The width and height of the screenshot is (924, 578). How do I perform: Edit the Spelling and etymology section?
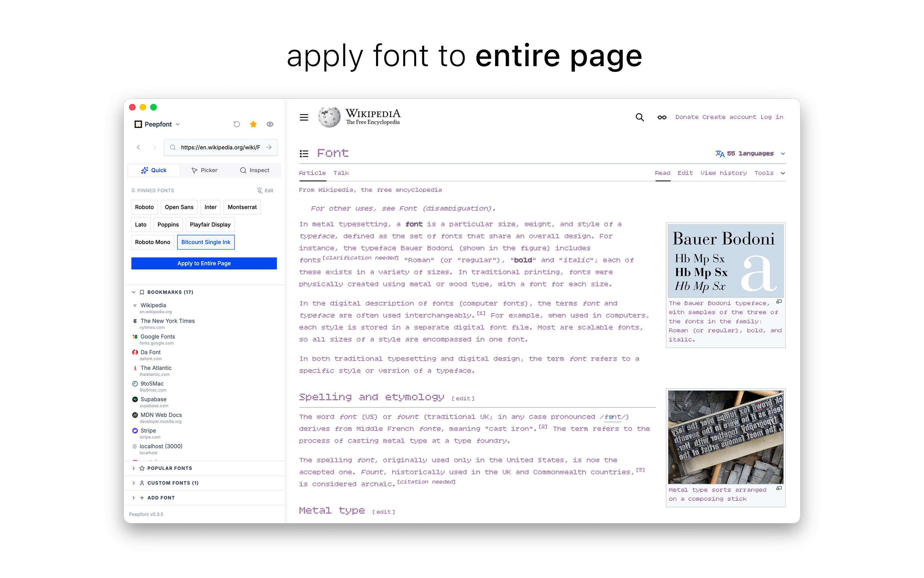[463, 399]
